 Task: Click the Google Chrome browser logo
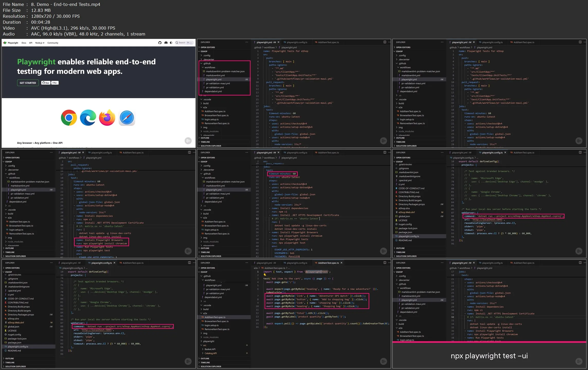pos(69,118)
